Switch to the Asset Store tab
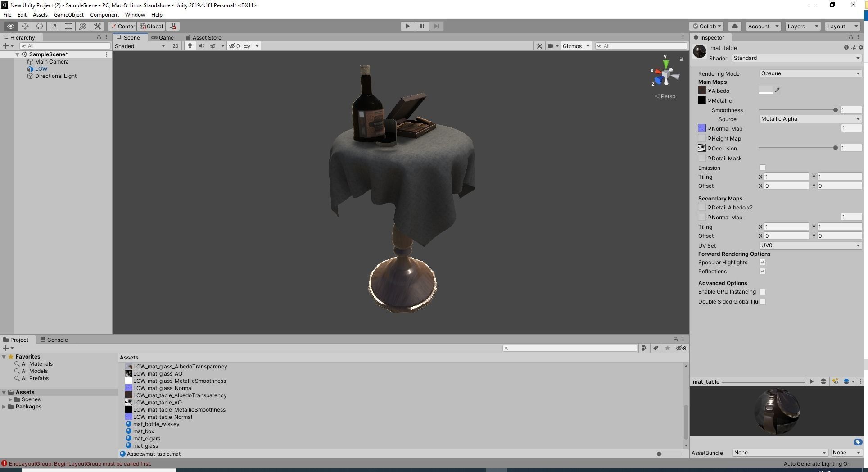 (203, 37)
